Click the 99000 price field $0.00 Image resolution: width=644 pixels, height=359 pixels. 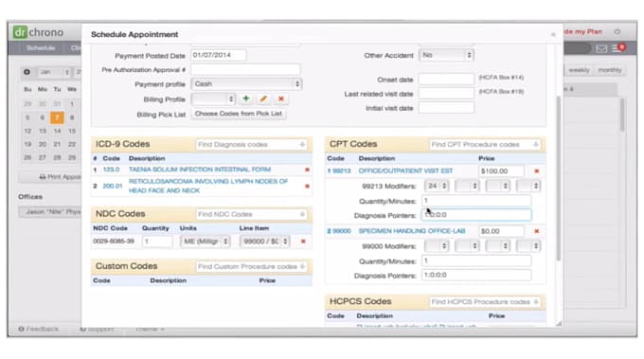(501, 231)
